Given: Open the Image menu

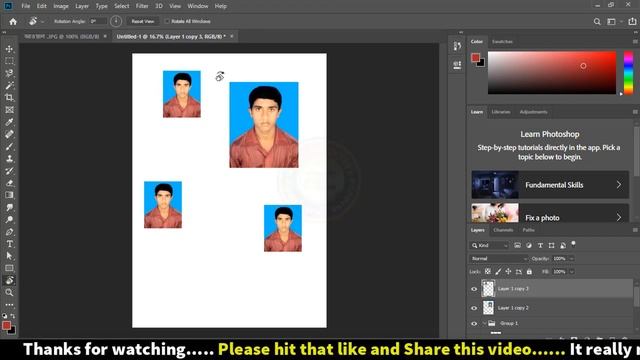Looking at the screenshot, I should tap(61, 6).
